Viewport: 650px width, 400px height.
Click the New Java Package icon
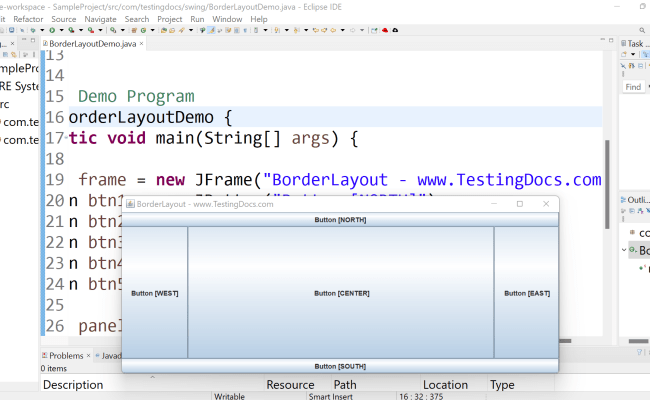[x=134, y=30]
